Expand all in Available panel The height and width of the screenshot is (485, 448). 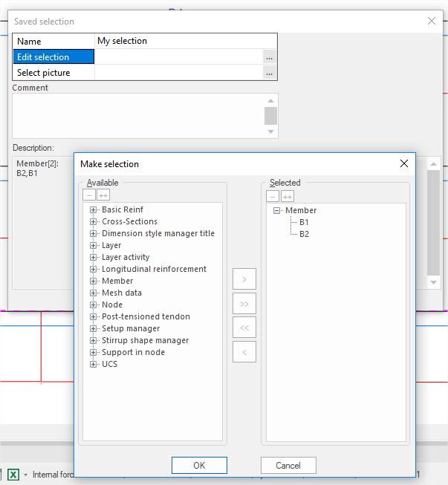(103, 195)
